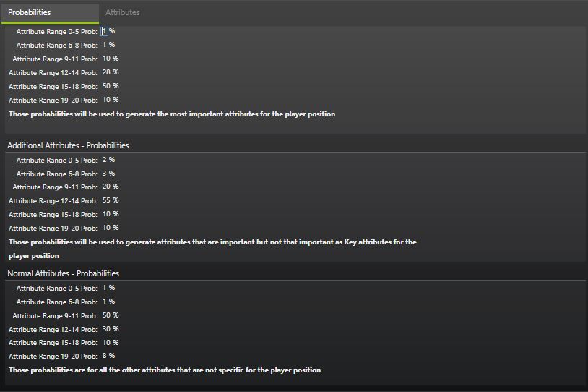Screen dimensions: 588x392
Task: Select the Range 12-14 Prob field showing 55%
Action: pos(106,200)
